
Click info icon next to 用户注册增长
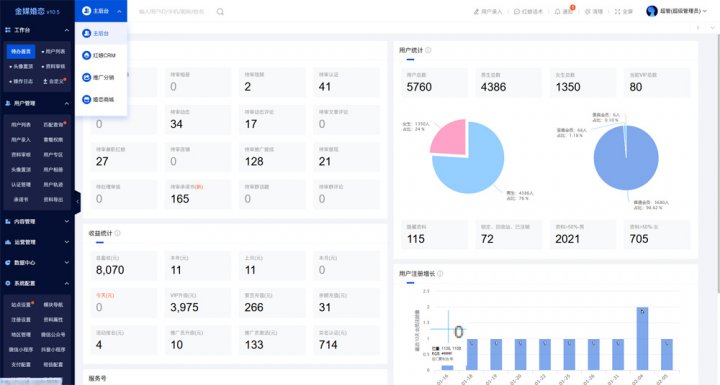pyautogui.click(x=440, y=274)
